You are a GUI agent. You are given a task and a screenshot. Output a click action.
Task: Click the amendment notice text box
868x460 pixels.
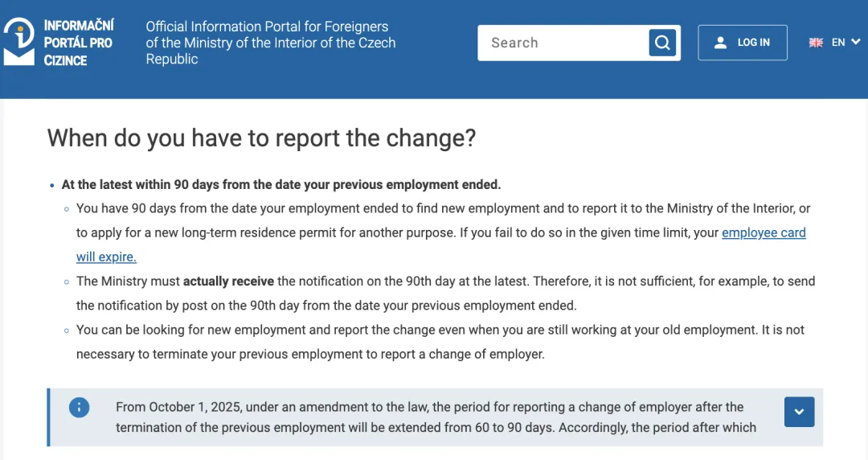click(436, 417)
